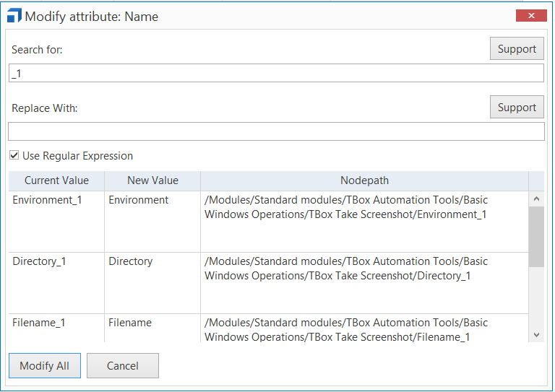Sort by the Current Value column header
This screenshot has width=555, height=392.
pos(56,180)
